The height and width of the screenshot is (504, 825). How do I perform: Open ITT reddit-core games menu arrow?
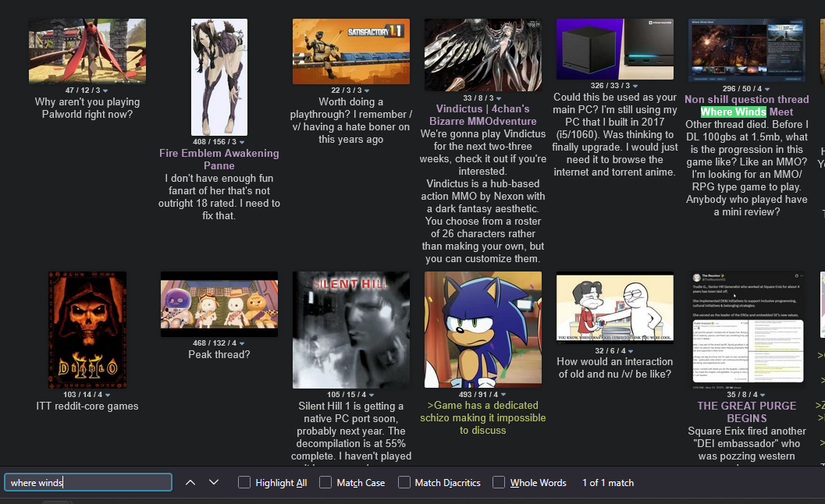coord(108,395)
